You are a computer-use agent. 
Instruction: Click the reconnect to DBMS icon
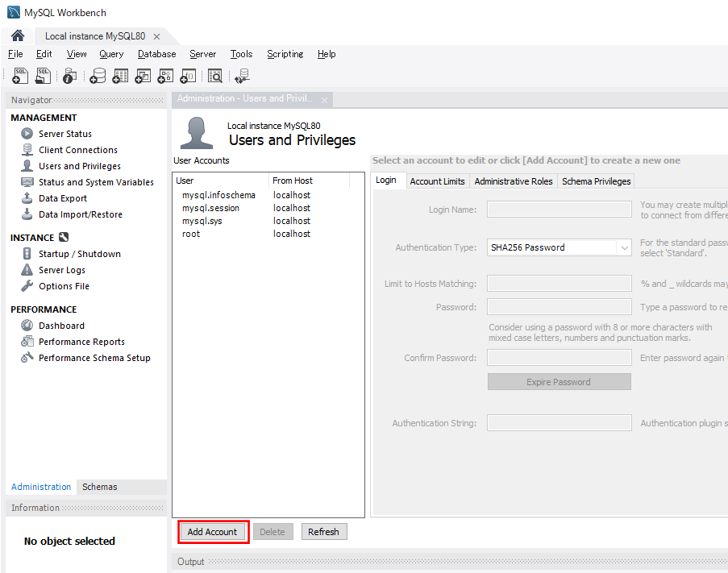(242, 76)
